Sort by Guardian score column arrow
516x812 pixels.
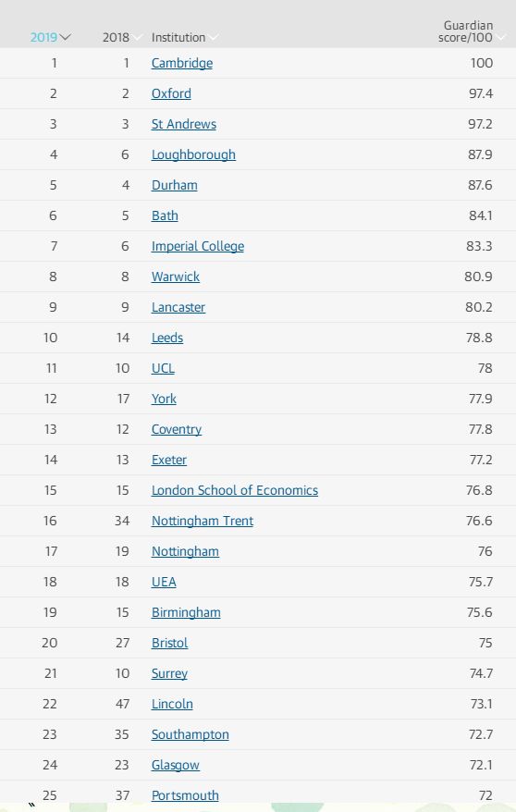tap(500, 37)
